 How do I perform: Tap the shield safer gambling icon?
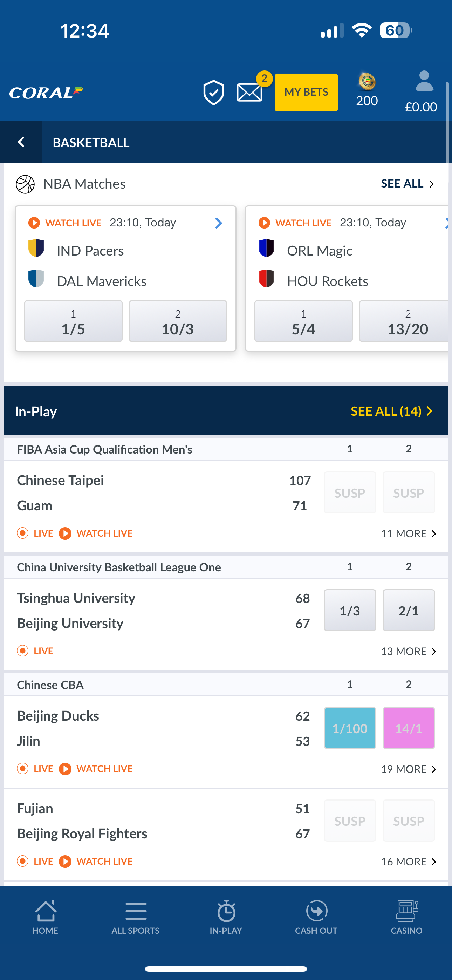click(213, 93)
